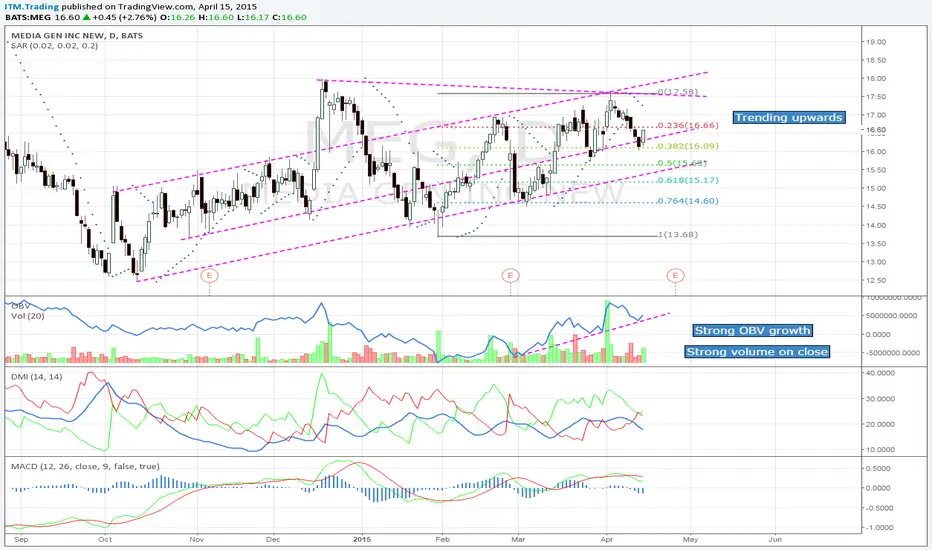Click the +0.45 (+2.76%) change value
932x550 pixels.
pyautogui.click(x=125, y=17)
